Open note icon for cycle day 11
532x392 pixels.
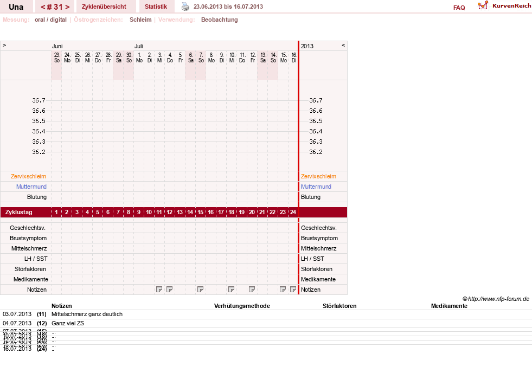click(x=159, y=289)
